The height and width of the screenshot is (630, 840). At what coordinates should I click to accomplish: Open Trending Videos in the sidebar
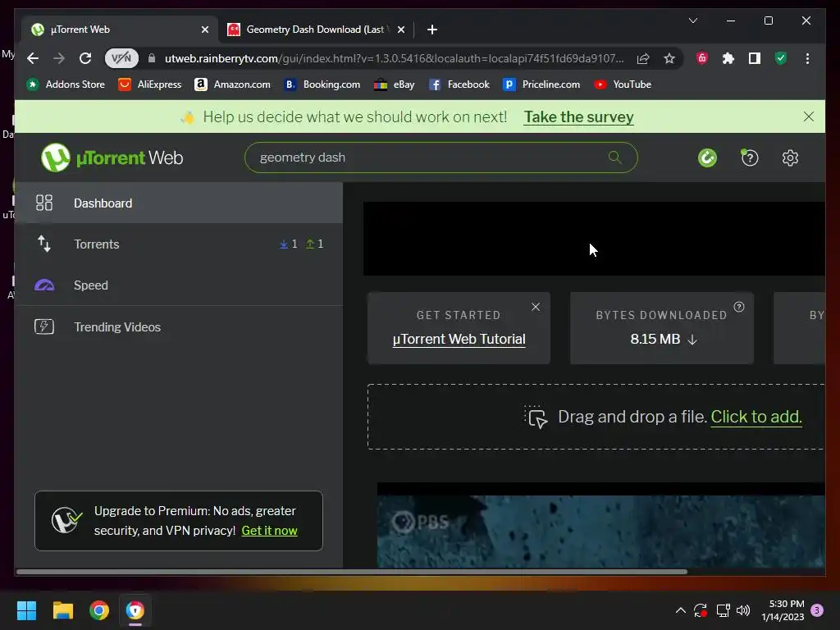click(x=178, y=326)
